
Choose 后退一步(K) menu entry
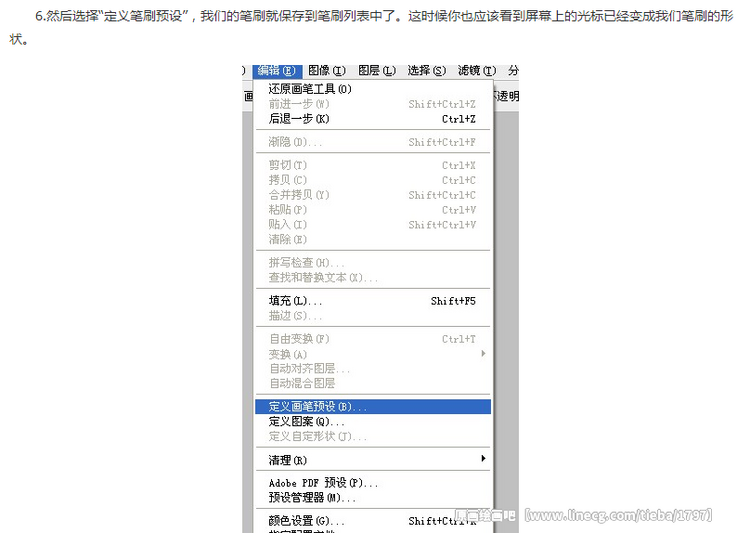(x=373, y=119)
